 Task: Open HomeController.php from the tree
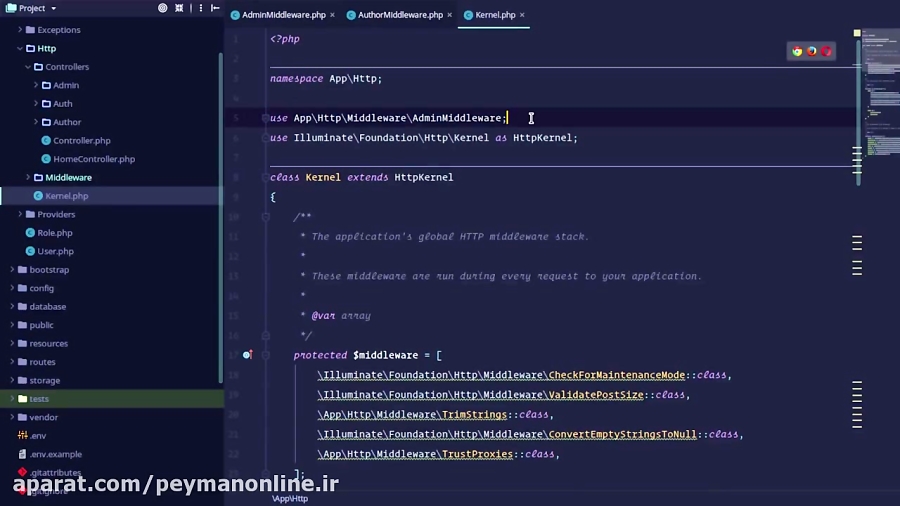(x=94, y=159)
